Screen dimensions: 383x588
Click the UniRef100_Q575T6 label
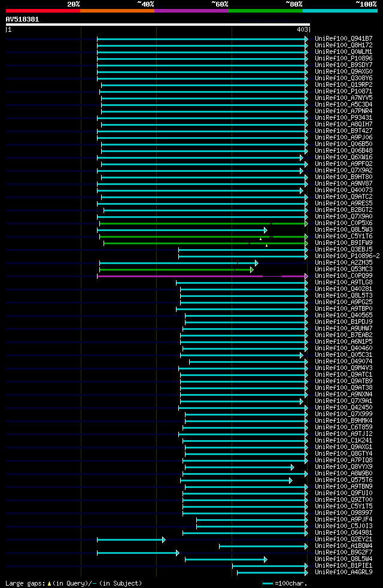pyautogui.click(x=344, y=480)
